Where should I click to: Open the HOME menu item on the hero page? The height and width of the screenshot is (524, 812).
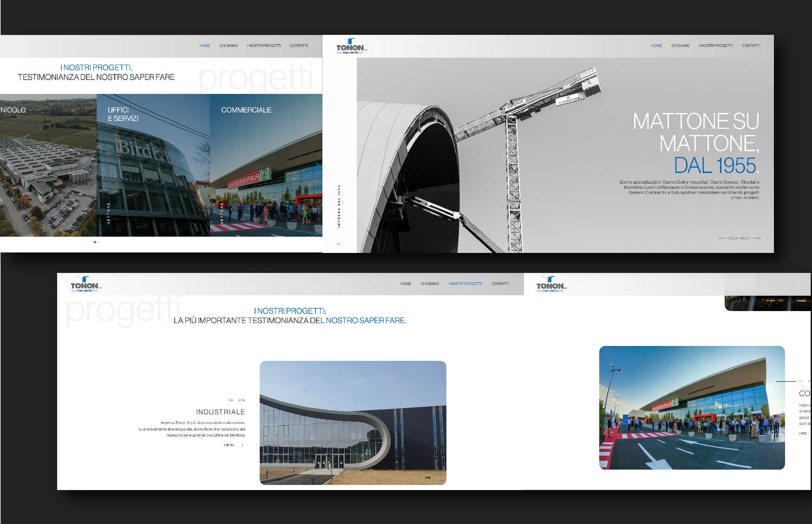(x=656, y=46)
